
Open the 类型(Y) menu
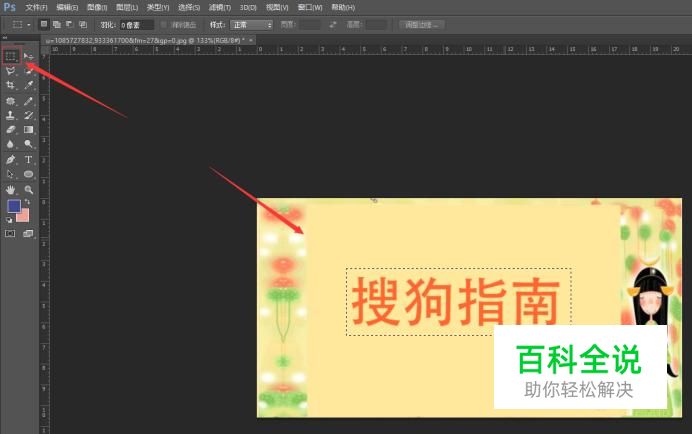[x=158, y=8]
